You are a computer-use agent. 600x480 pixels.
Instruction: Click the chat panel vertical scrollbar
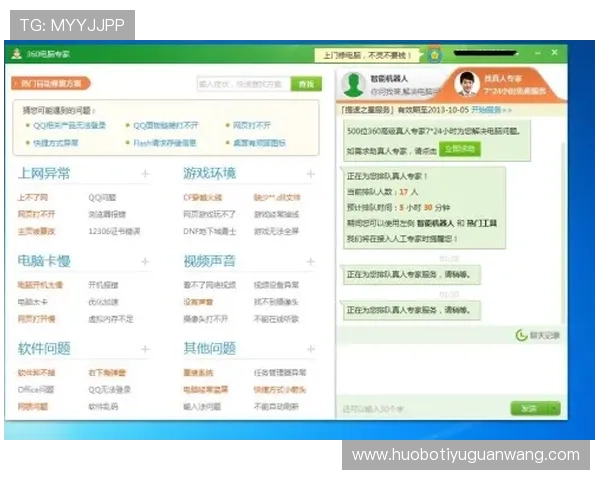tap(563, 233)
